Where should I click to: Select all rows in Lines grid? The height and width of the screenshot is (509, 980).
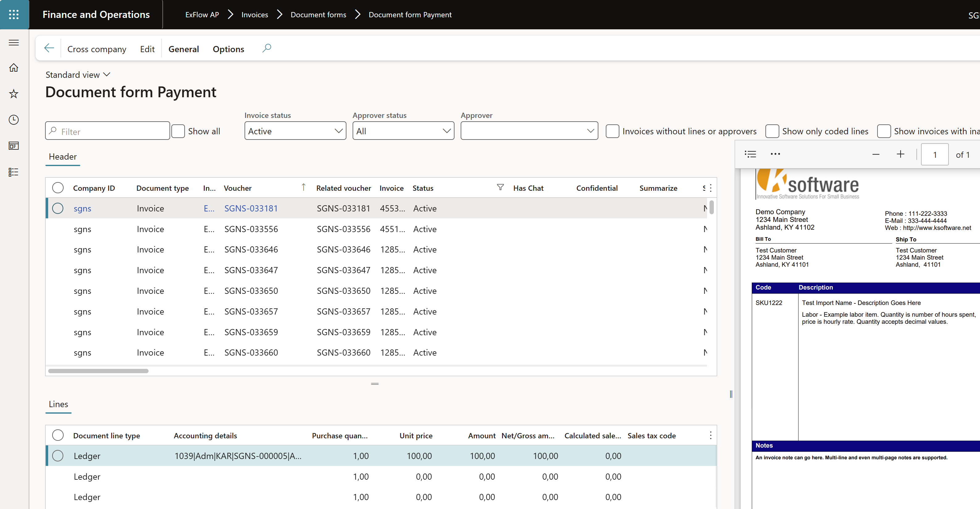click(58, 435)
